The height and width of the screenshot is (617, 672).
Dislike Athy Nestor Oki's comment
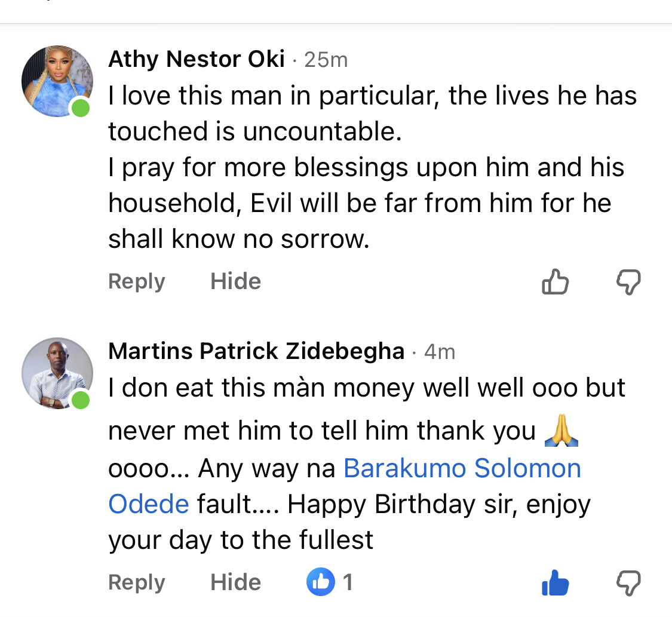[628, 282]
